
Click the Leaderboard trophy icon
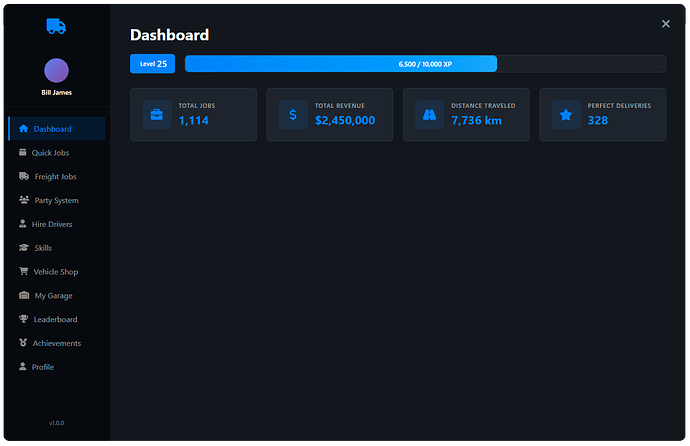(24, 319)
